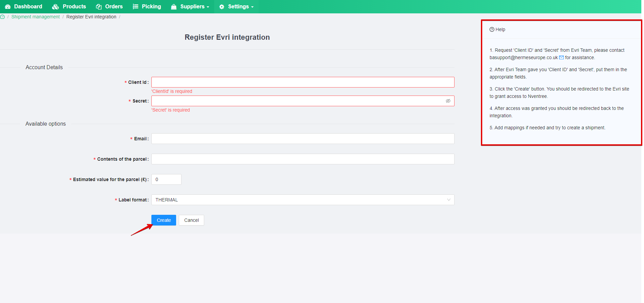Follow the Shipment management breadcrumb link
The image size is (644, 303).
click(35, 17)
